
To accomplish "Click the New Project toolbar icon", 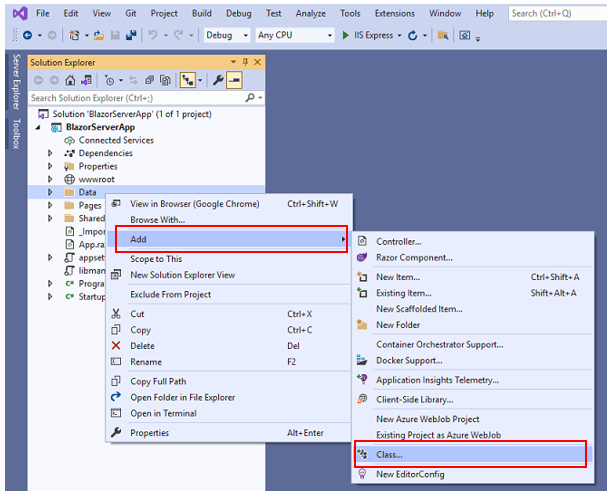I will [74, 36].
